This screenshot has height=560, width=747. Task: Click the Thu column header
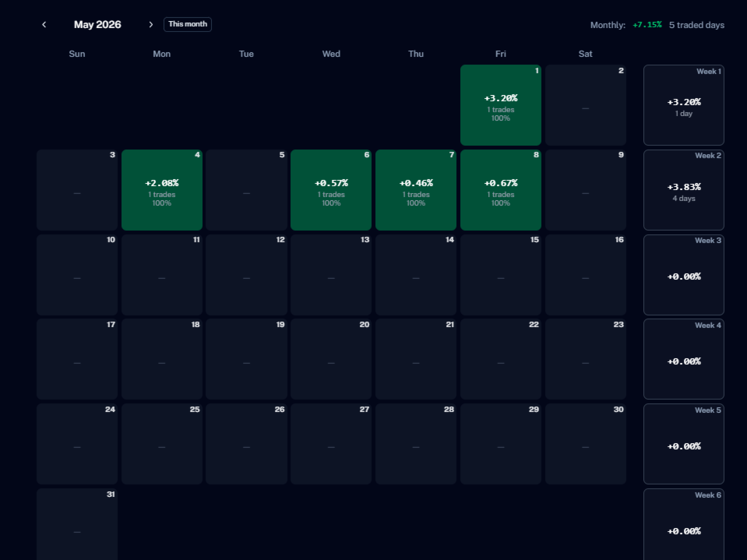click(x=416, y=54)
